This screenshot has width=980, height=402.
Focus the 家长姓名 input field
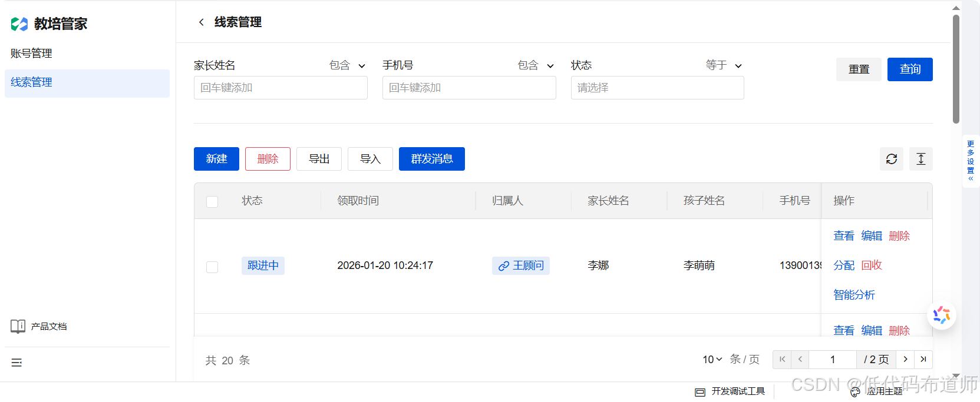[281, 88]
